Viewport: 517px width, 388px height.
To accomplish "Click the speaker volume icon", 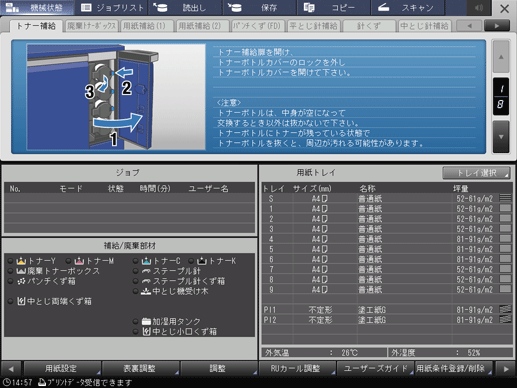I will click(x=479, y=8).
